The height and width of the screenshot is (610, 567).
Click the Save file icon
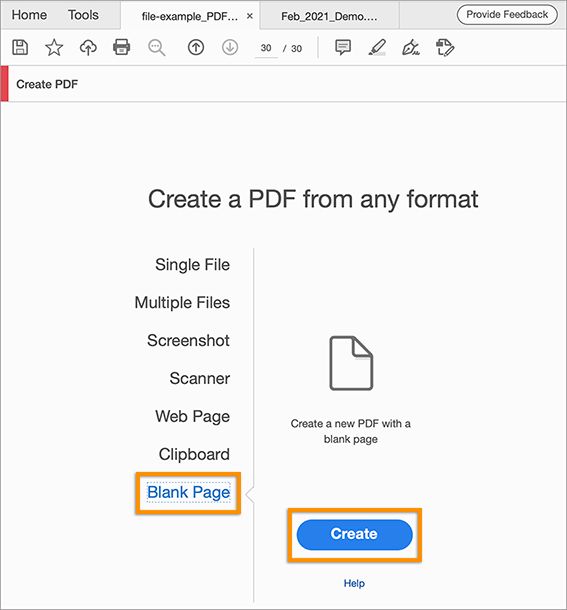[x=20, y=47]
